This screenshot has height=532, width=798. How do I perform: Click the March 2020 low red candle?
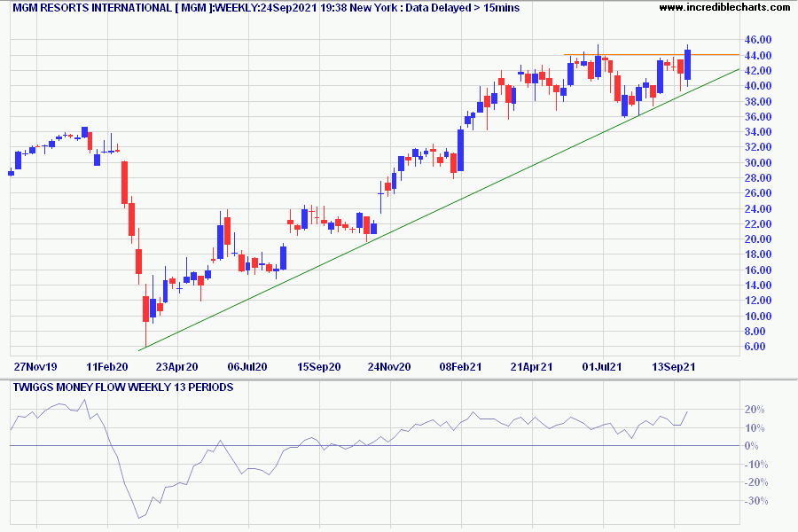(145, 309)
